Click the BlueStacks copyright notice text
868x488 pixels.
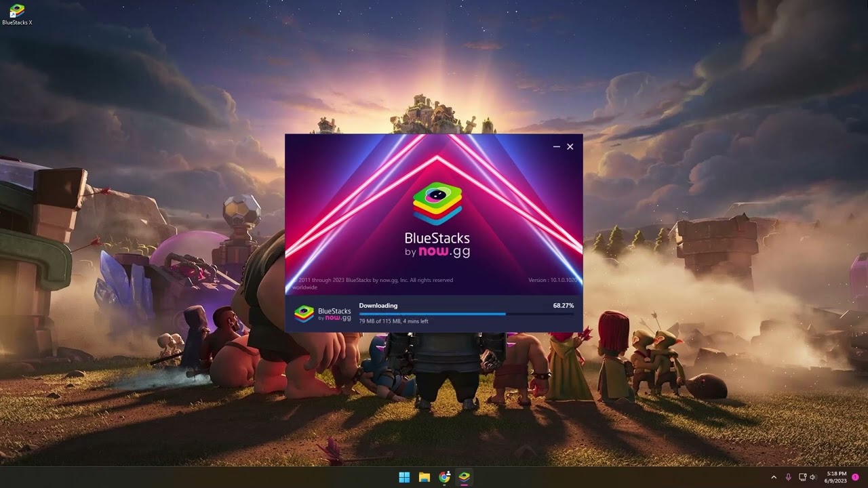point(374,283)
